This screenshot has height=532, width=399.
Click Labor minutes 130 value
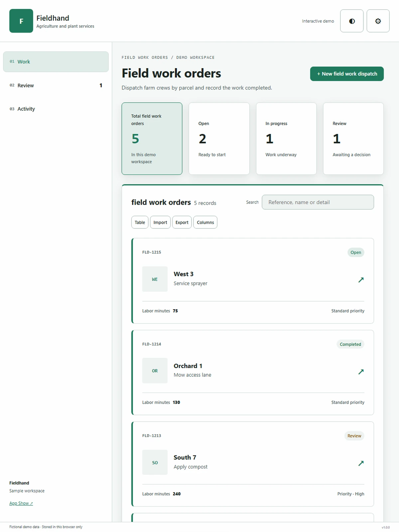[x=176, y=402]
